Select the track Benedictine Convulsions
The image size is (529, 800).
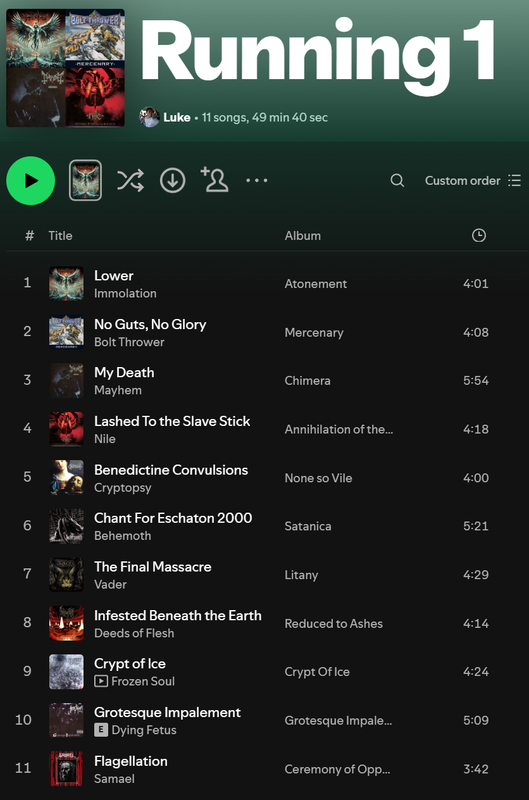(171, 470)
